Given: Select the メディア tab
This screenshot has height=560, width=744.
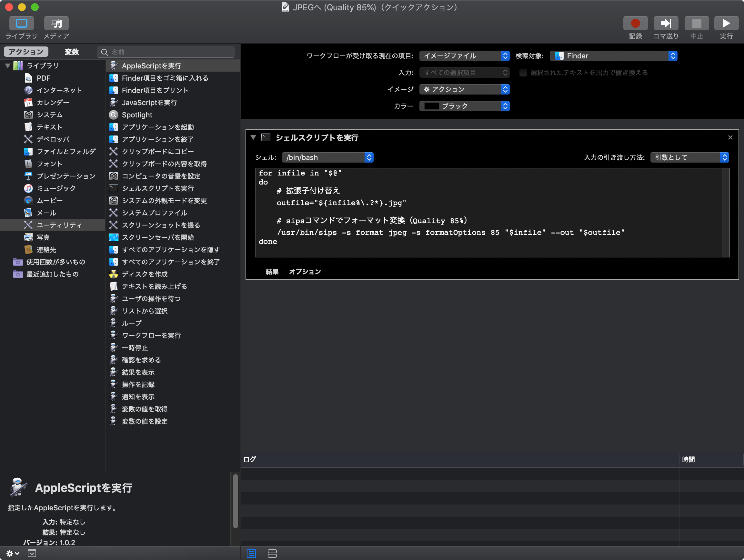Looking at the screenshot, I should [56, 24].
